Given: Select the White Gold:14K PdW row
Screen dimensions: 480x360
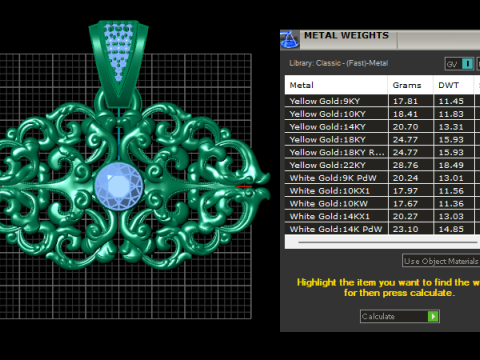Looking at the screenshot, I should coord(382,229).
